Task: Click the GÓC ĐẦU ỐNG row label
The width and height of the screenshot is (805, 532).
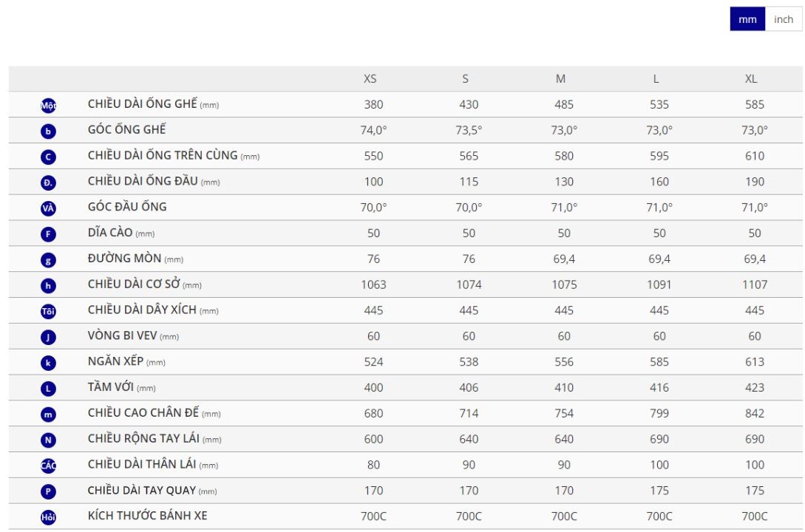Action: tap(127, 207)
